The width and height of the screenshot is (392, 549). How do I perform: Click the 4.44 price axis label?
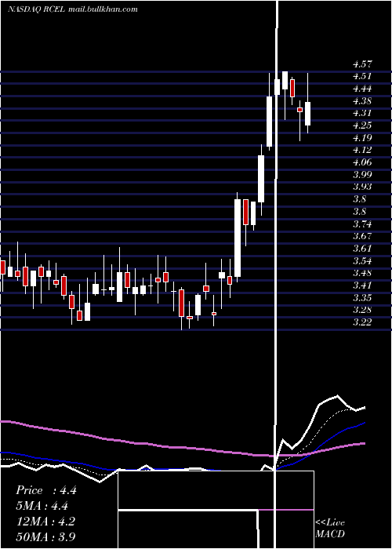point(362,89)
